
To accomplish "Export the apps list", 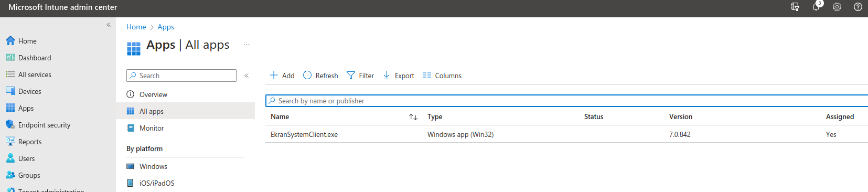I will coord(399,76).
